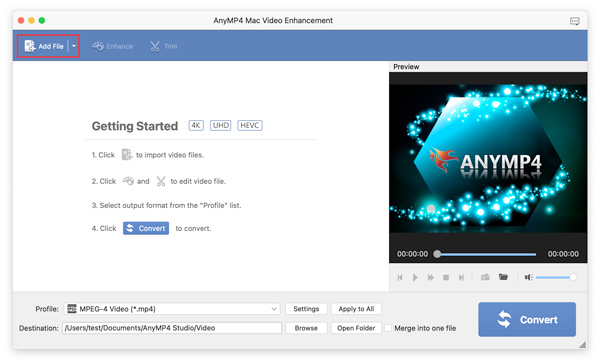Click the Preview panel label
This screenshot has height=364, width=600.
point(406,67)
